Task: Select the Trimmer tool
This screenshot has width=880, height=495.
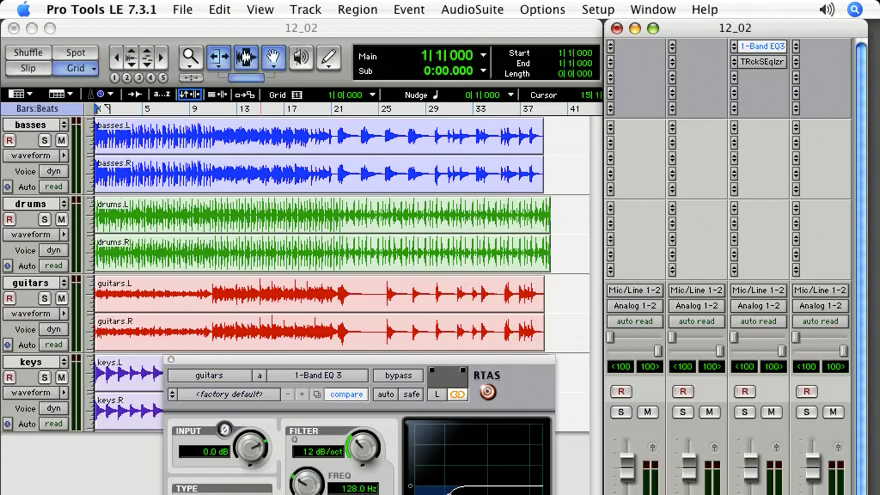Action: coord(218,57)
